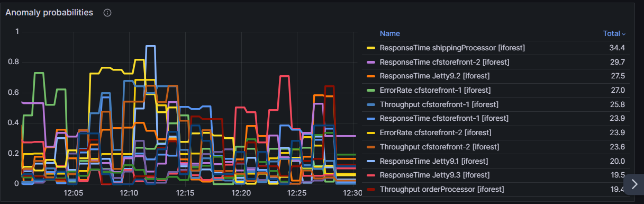644x204 pixels.
Task: Click total value 20.0
Action: pos(617,161)
